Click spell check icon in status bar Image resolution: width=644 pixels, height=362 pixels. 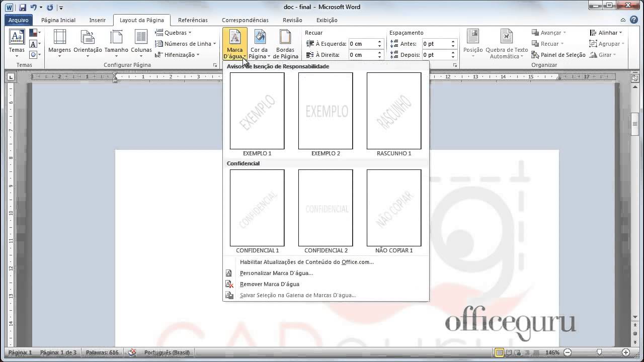point(132,352)
